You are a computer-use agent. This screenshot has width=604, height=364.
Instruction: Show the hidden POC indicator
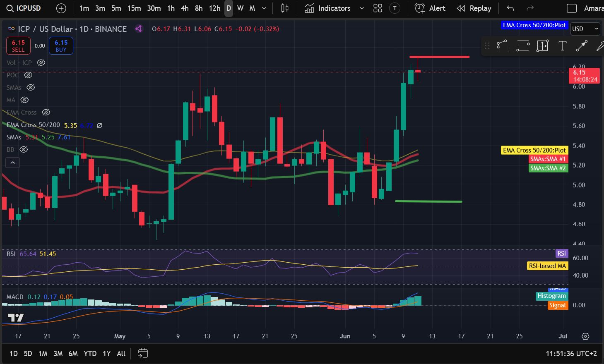[x=28, y=75]
